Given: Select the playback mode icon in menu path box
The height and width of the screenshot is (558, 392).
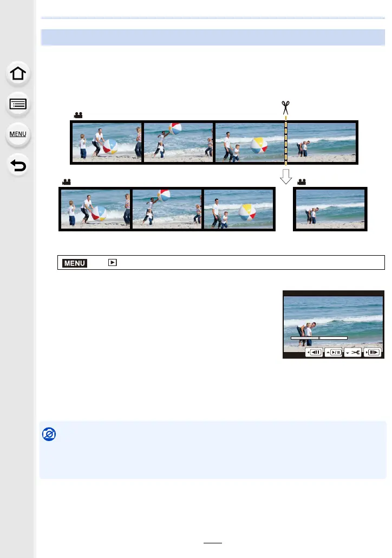Looking at the screenshot, I should click(113, 263).
